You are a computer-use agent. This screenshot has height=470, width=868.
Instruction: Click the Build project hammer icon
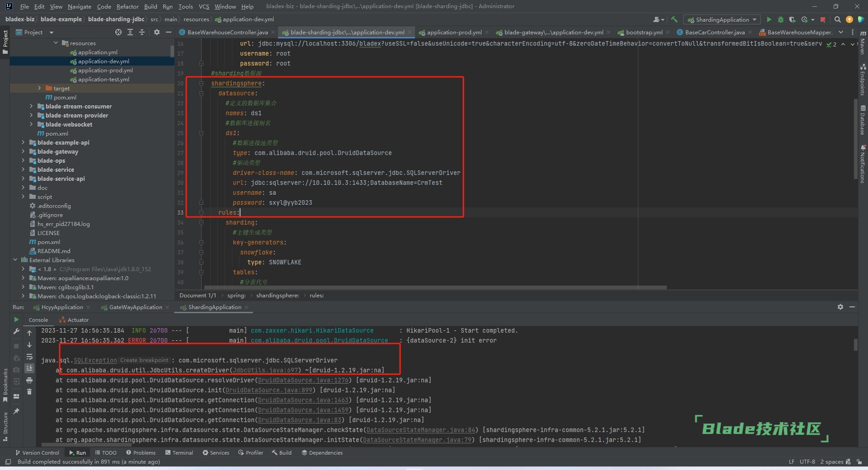pos(675,19)
